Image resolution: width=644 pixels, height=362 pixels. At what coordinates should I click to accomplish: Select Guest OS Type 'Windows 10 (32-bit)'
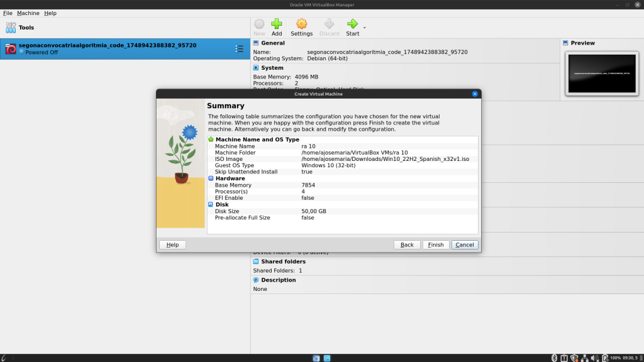point(328,165)
